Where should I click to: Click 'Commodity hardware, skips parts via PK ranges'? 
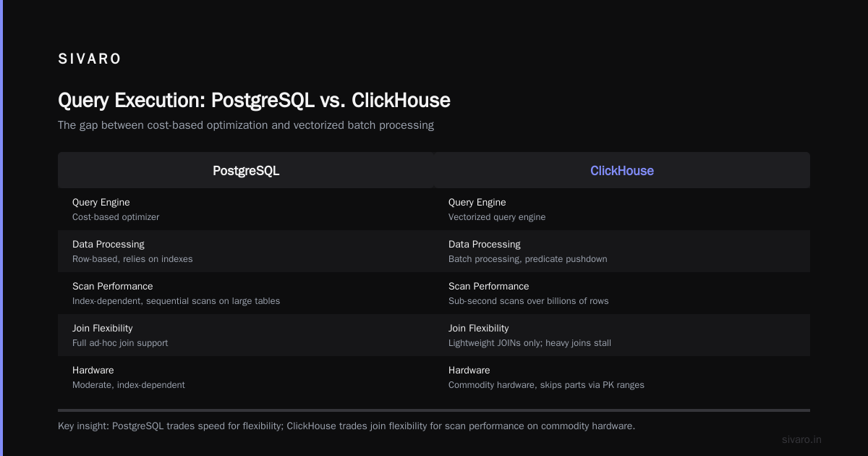(x=546, y=385)
